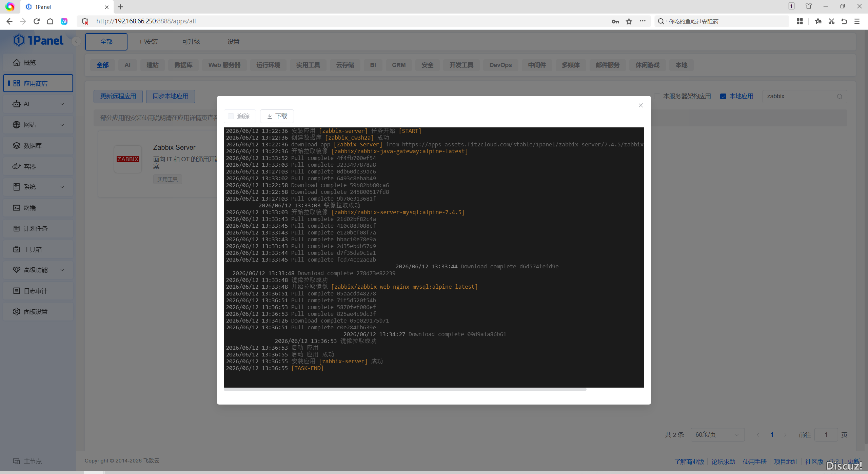The width and height of the screenshot is (868, 474).
Task: Open the 应用商店 app store
Action: point(38,83)
